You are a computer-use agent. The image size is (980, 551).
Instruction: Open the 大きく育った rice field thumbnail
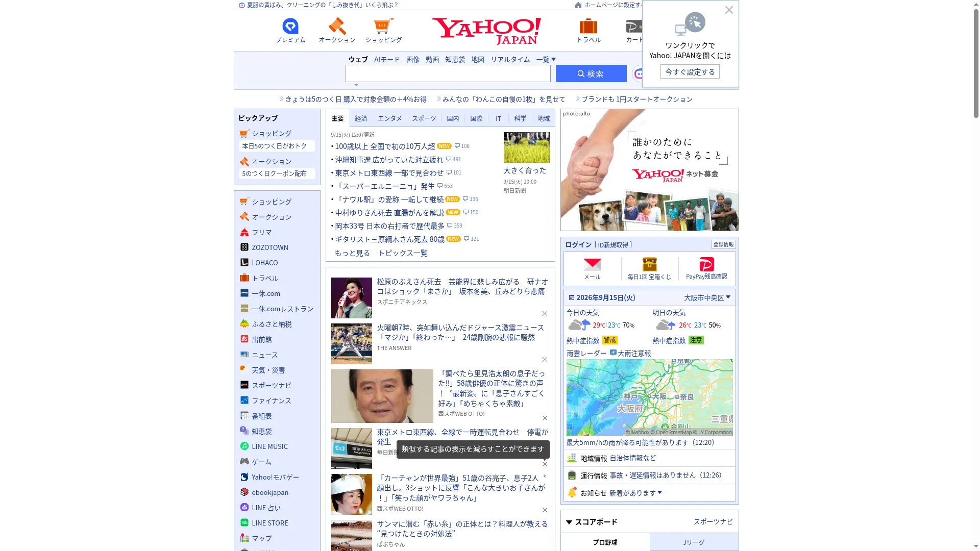coord(526,147)
